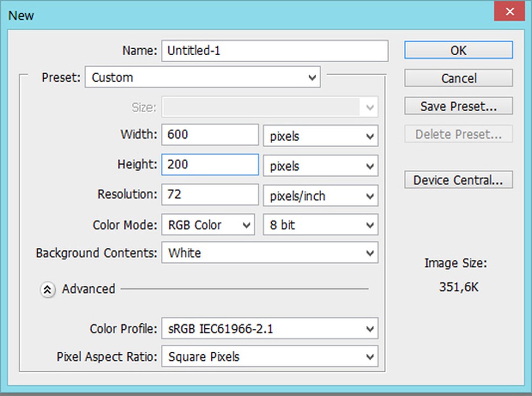Close the New dialog window
The width and height of the screenshot is (532, 396).
510,11
